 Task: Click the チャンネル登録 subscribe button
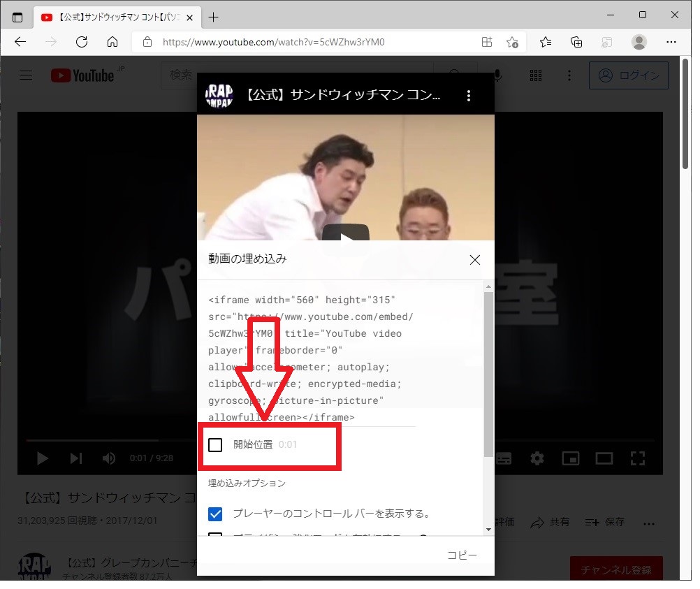point(616,569)
